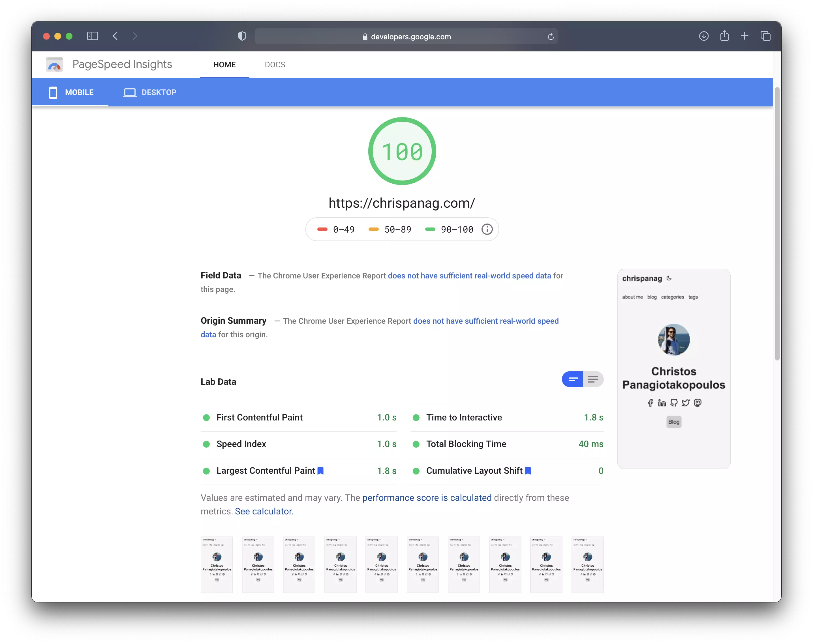The image size is (813, 644).
Task: Click the performance score is calculated link
Action: point(427,497)
